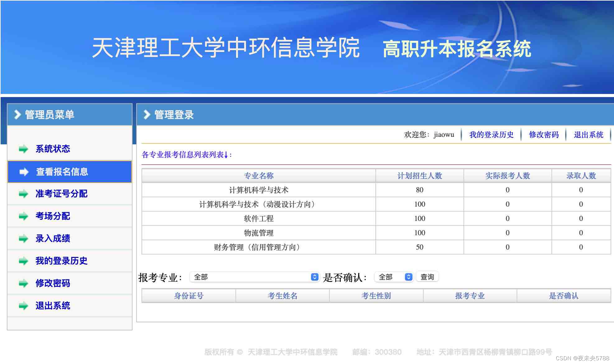Click the 专业名称 column header
The width and height of the screenshot is (614, 364).
pyautogui.click(x=258, y=176)
